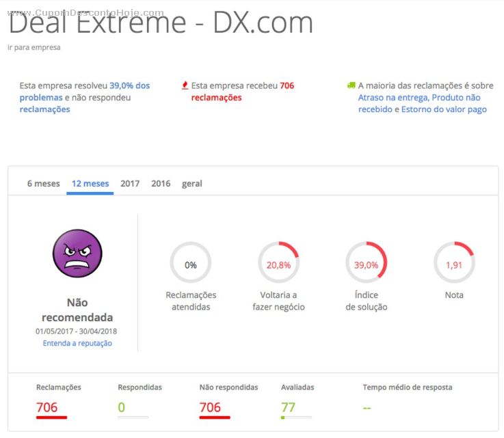The image size is (504, 438).
Task: Click the grey bar beneath Respondidas 0
Action: (x=133, y=418)
